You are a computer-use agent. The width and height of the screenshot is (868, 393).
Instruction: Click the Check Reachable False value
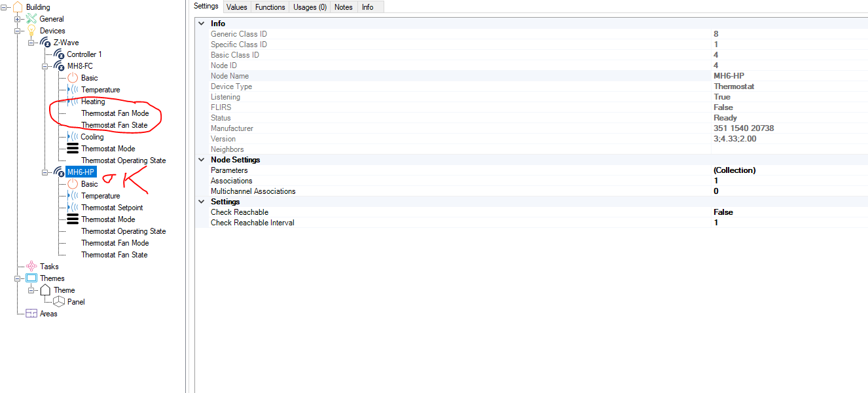(x=723, y=212)
